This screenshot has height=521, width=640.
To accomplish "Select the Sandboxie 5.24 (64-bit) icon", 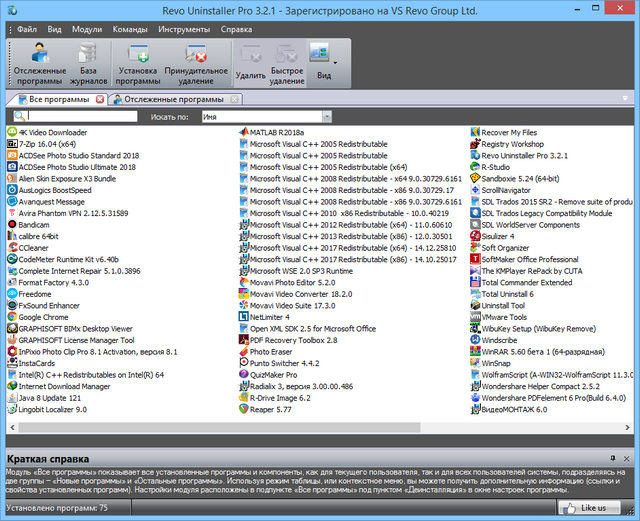I will click(x=475, y=178).
